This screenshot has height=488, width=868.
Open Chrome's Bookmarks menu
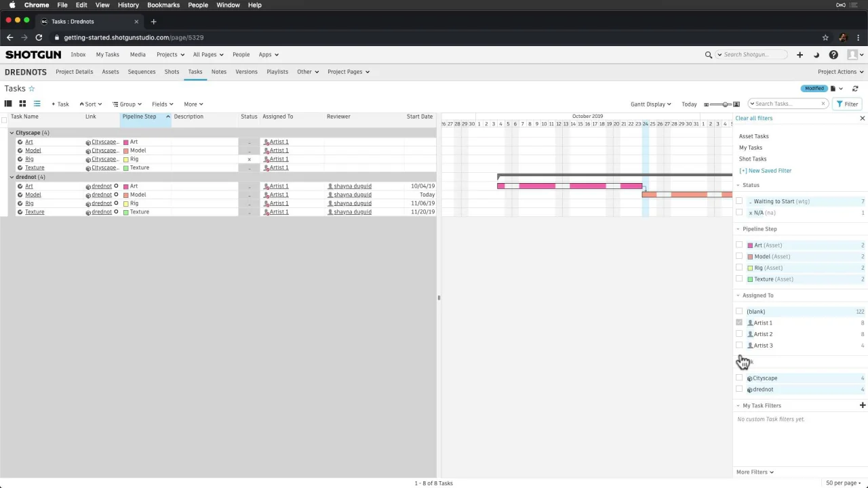[163, 5]
